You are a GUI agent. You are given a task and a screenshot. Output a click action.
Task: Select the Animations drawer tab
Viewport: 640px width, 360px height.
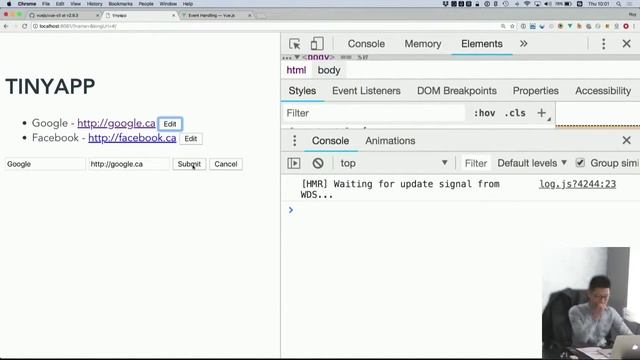click(390, 140)
